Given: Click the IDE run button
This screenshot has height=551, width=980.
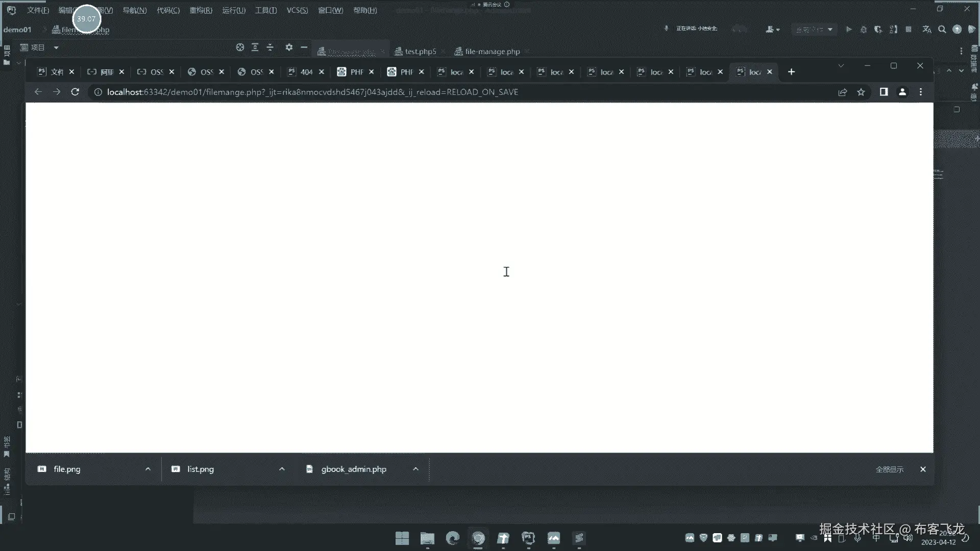Looking at the screenshot, I should (x=849, y=30).
